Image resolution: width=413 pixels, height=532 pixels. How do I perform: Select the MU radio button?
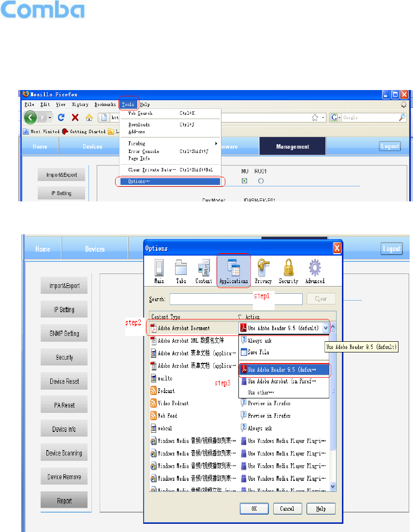pos(245,181)
